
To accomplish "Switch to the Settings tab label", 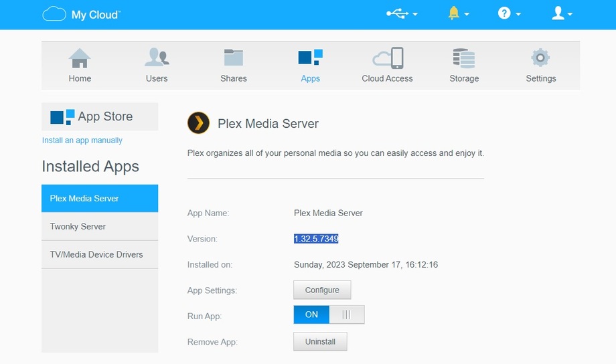I will pyautogui.click(x=541, y=78).
